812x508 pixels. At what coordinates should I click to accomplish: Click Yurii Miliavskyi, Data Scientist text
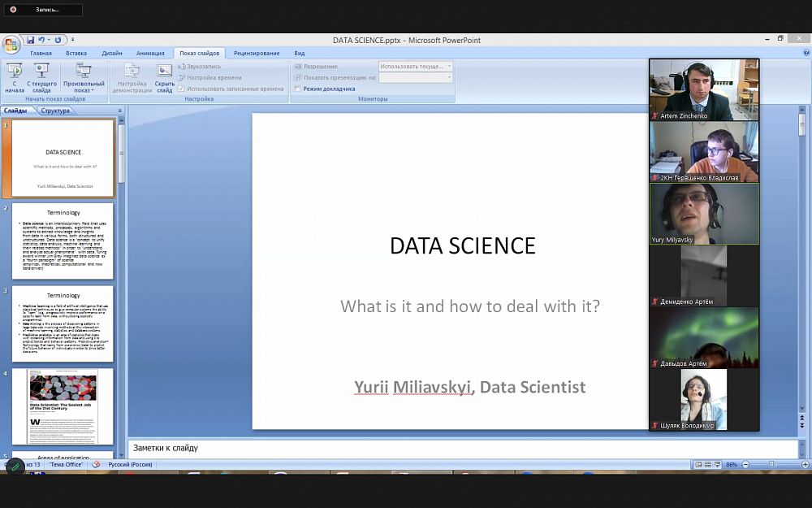pyautogui.click(x=469, y=387)
